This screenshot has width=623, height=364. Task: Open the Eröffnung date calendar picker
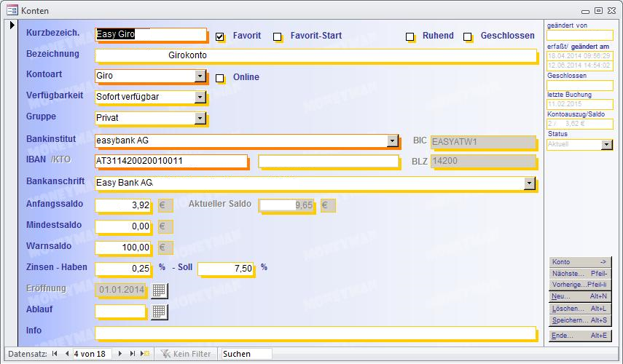159,290
